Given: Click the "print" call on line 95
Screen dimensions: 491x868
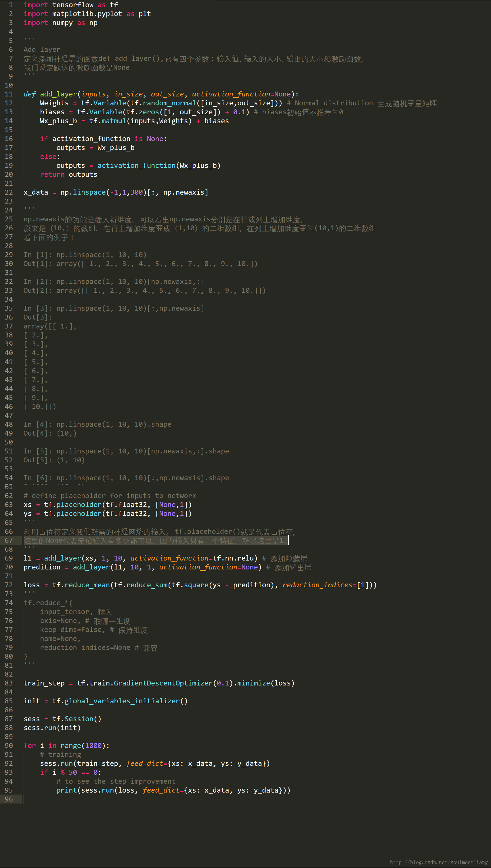Looking at the screenshot, I should pos(67,790).
